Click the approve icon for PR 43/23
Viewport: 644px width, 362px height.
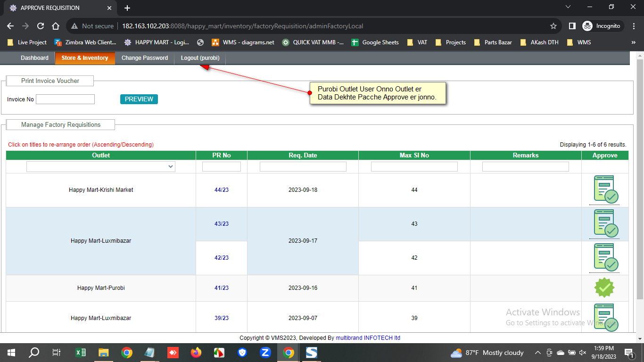[x=605, y=223]
